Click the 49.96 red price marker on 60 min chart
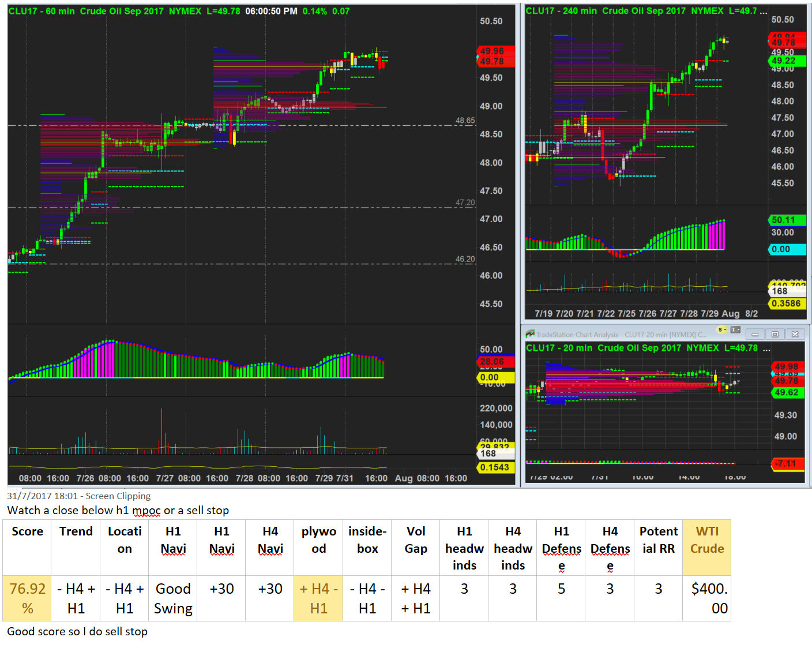The width and height of the screenshot is (812, 648). coord(496,51)
